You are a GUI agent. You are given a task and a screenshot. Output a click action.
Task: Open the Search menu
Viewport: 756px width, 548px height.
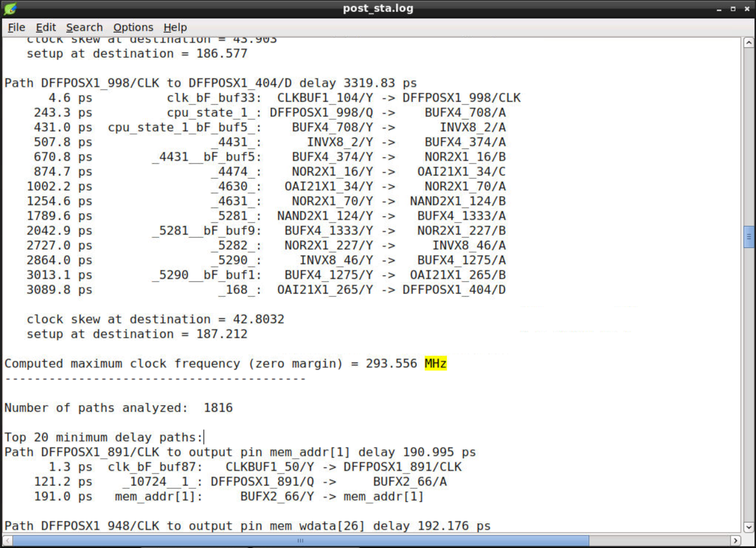pyautogui.click(x=84, y=27)
